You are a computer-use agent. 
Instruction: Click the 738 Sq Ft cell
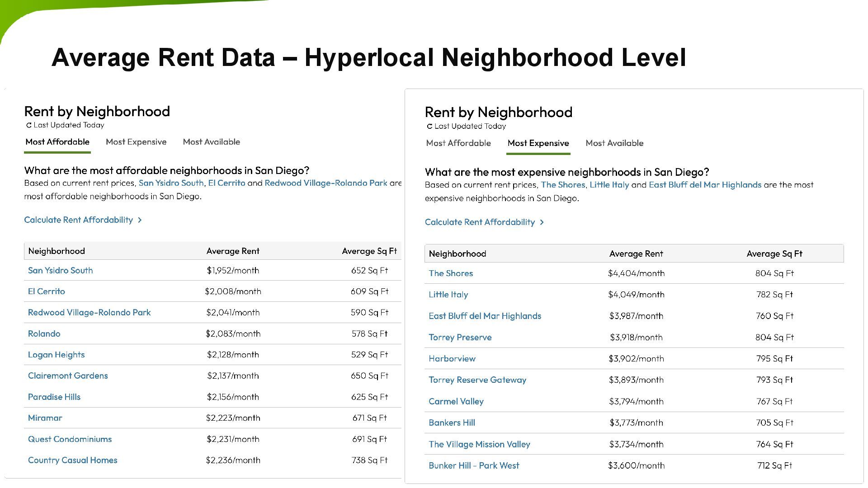pyautogui.click(x=369, y=460)
